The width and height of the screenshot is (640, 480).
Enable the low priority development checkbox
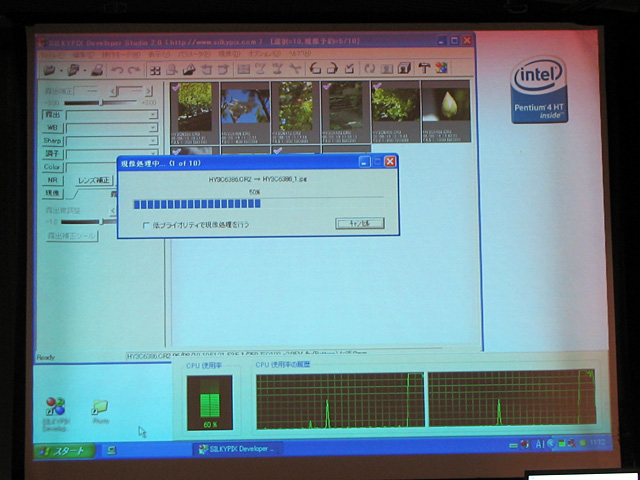click(x=146, y=225)
